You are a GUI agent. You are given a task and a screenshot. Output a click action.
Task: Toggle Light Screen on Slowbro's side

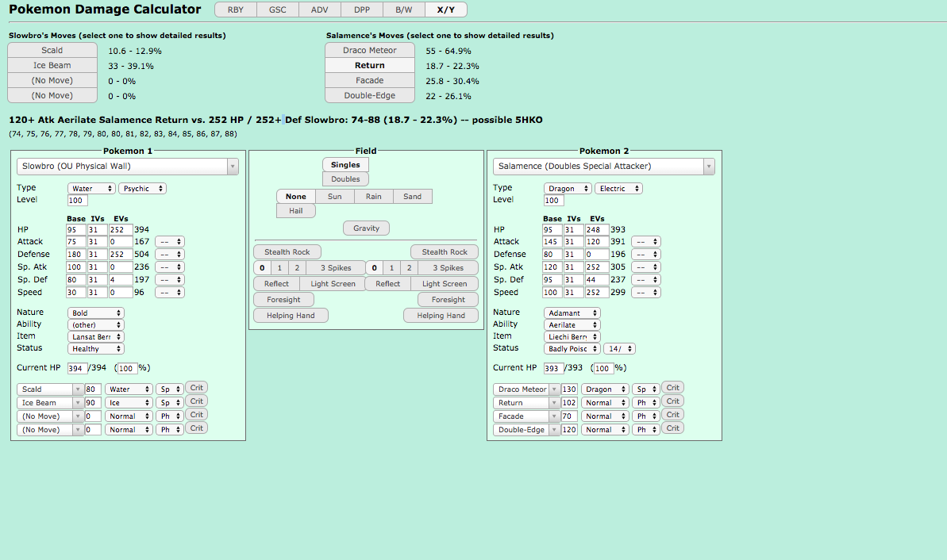pos(333,284)
